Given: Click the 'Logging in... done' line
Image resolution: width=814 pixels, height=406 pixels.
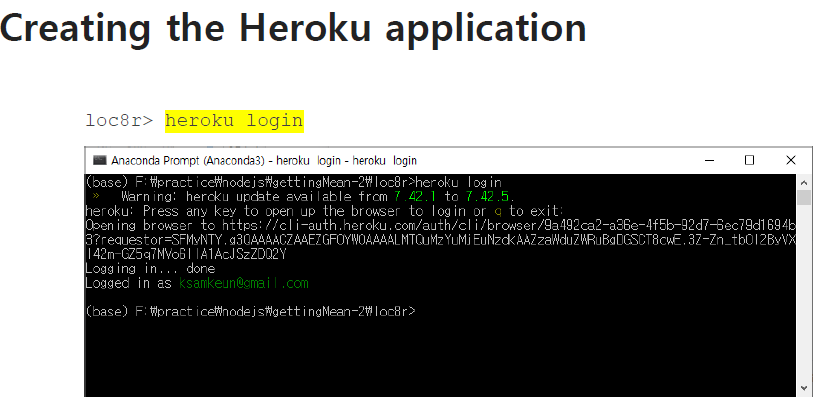Looking at the screenshot, I should pos(150,269).
